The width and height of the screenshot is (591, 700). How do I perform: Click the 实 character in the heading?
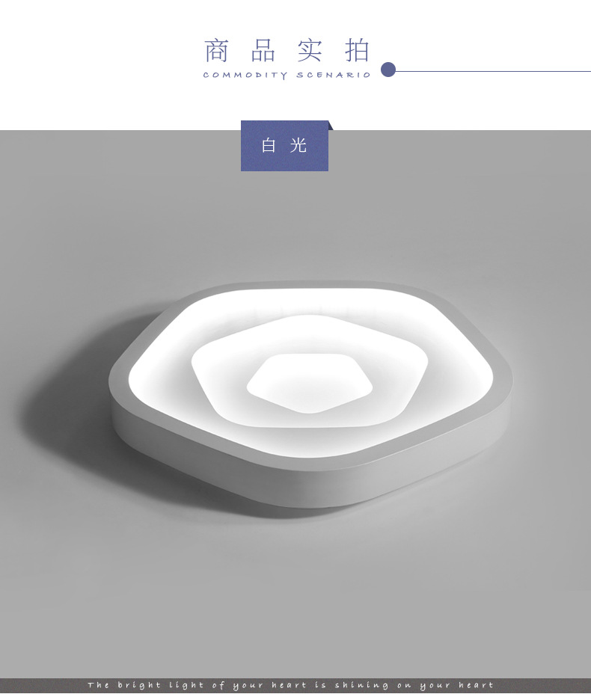click(x=310, y=50)
